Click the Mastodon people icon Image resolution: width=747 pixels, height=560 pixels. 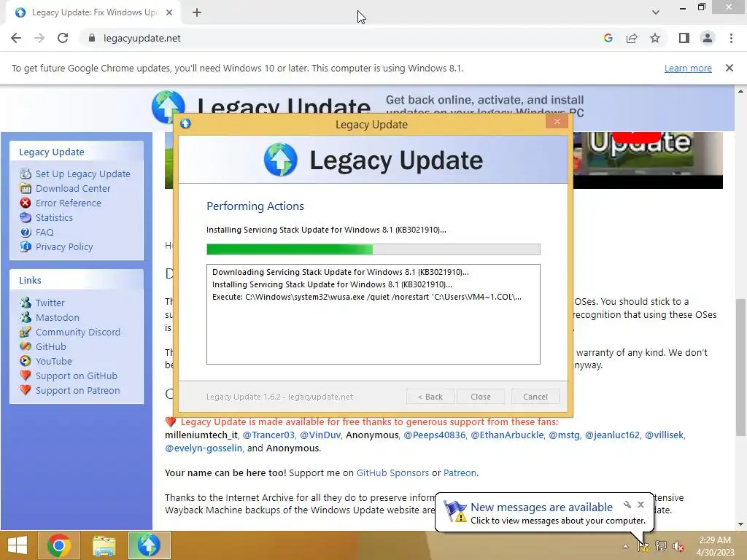(26, 317)
